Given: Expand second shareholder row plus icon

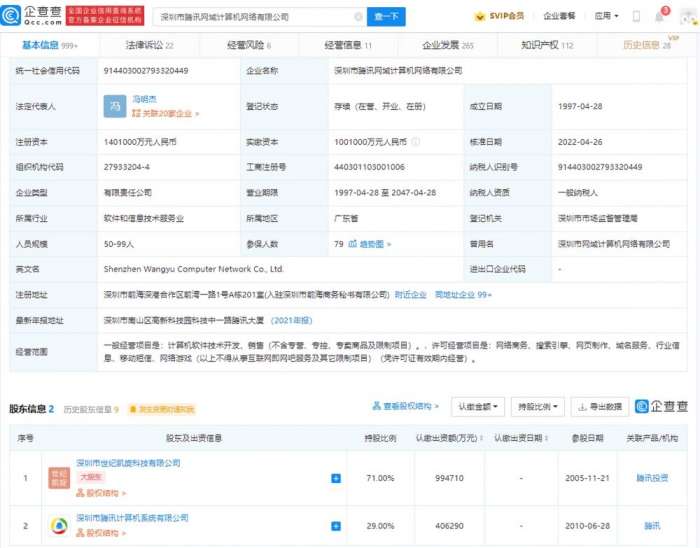Looking at the screenshot, I should (335, 525).
